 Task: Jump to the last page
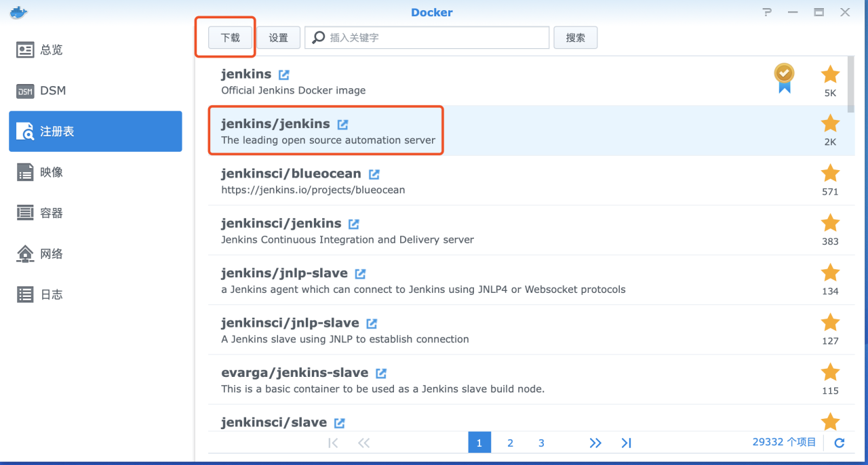click(x=627, y=443)
